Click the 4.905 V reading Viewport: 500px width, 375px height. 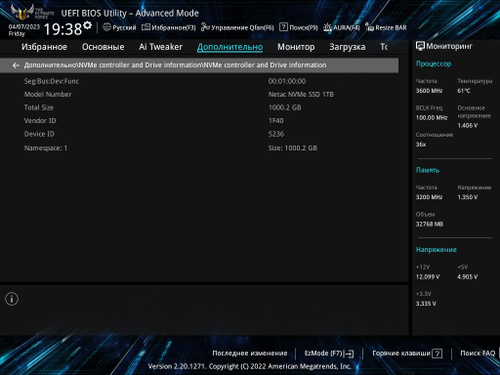(467, 277)
